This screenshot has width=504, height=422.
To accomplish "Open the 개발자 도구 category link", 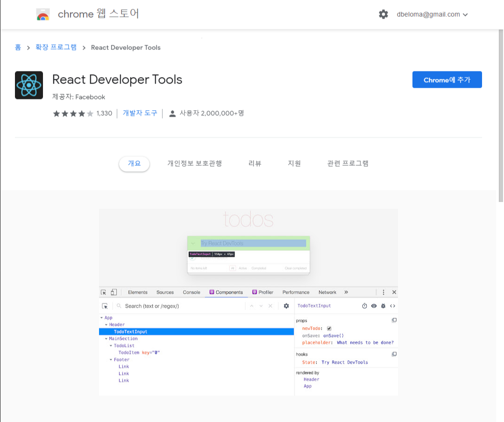I will pos(140,113).
